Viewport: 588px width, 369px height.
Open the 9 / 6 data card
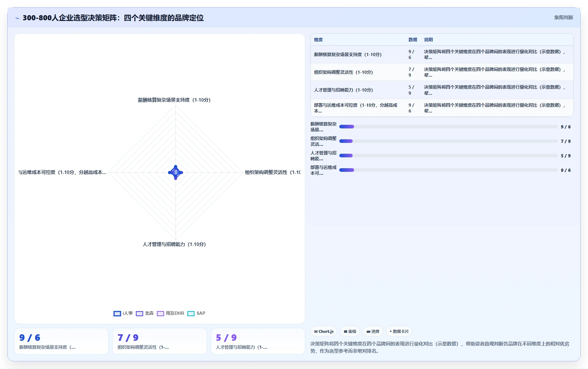click(x=61, y=341)
